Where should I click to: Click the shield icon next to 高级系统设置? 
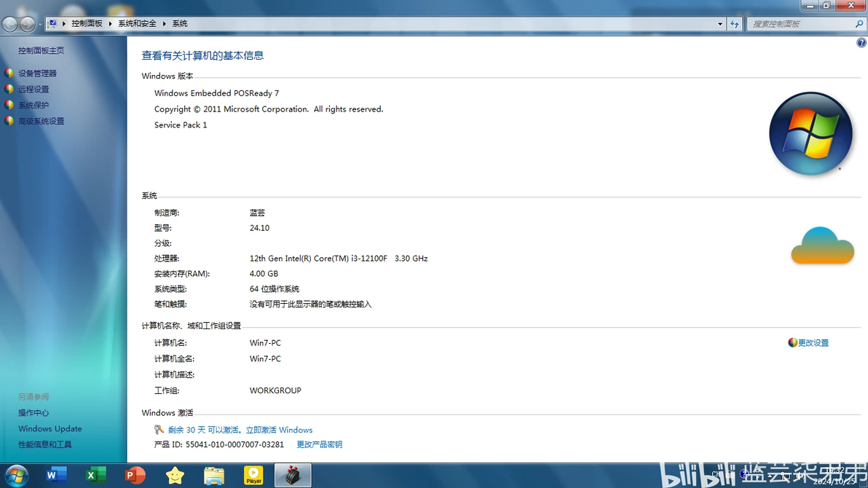pos(9,121)
